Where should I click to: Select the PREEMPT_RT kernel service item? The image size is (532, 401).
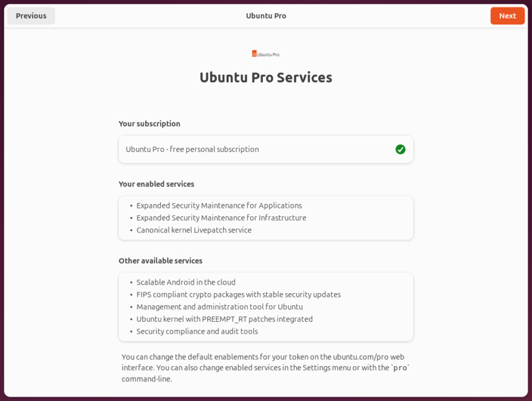click(224, 319)
